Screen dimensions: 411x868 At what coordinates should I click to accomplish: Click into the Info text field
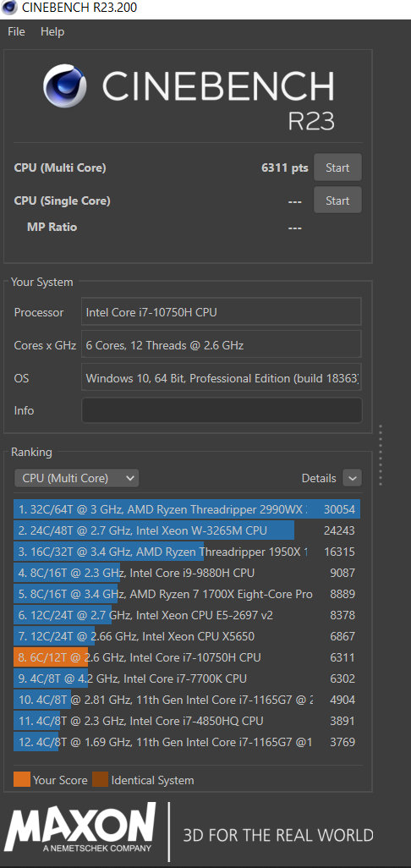[222, 410]
